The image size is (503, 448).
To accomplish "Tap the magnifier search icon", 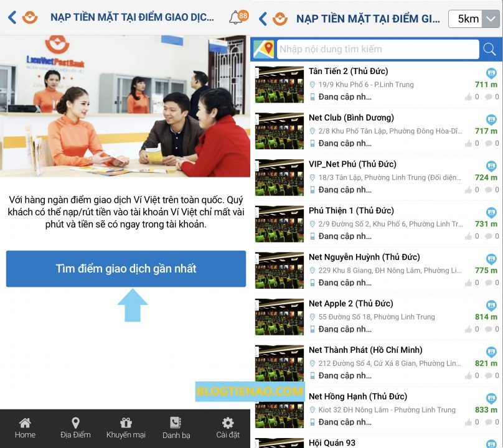I will pos(489,49).
